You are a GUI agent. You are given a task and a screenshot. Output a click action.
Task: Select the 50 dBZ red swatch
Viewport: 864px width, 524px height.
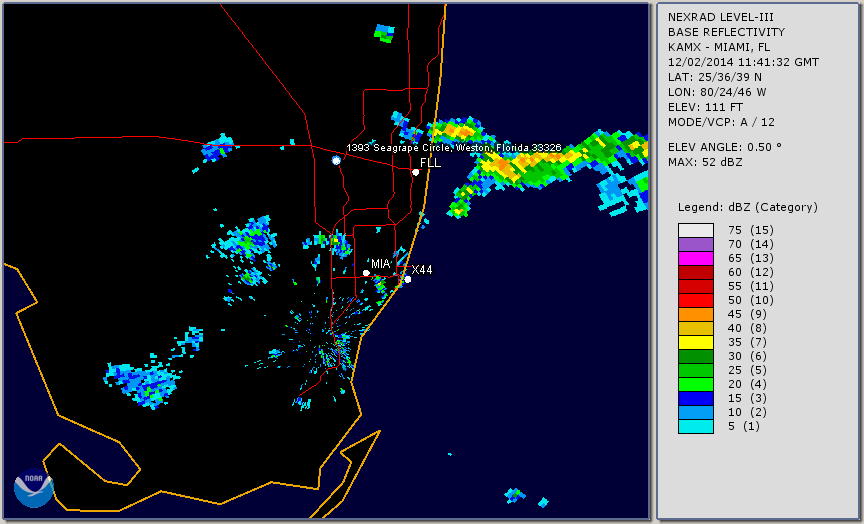pyautogui.click(x=696, y=300)
